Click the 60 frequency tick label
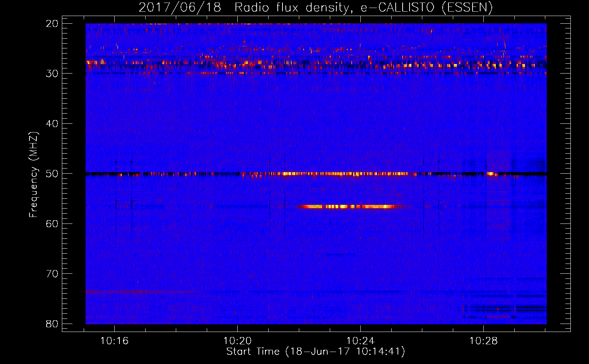Image resolution: width=589 pixels, height=364 pixels. click(52, 224)
